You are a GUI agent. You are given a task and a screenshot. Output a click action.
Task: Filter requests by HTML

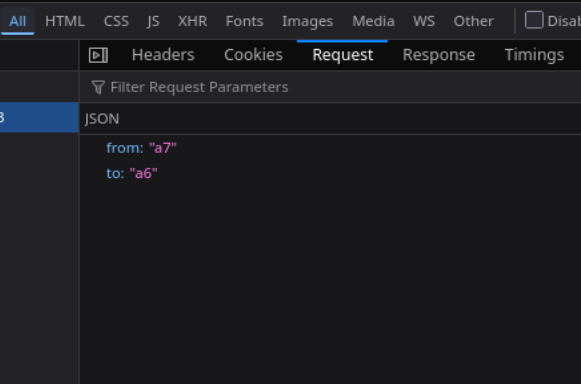(65, 21)
